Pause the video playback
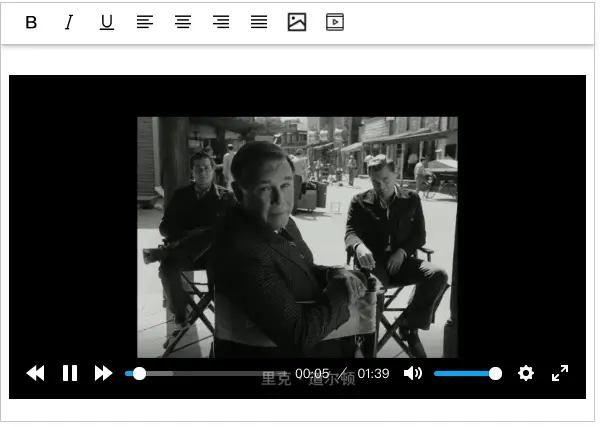Screen dimensions: 600x427 click(70, 373)
